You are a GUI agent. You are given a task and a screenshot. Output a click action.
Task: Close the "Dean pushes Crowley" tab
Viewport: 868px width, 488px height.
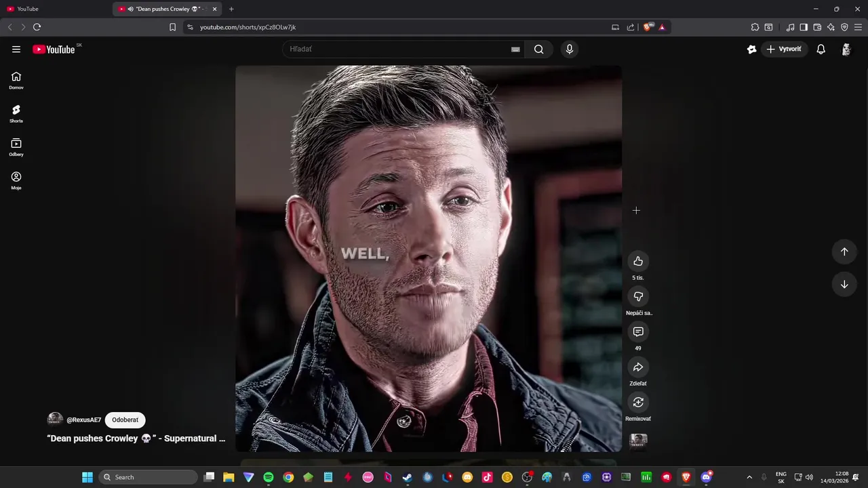[x=214, y=9]
